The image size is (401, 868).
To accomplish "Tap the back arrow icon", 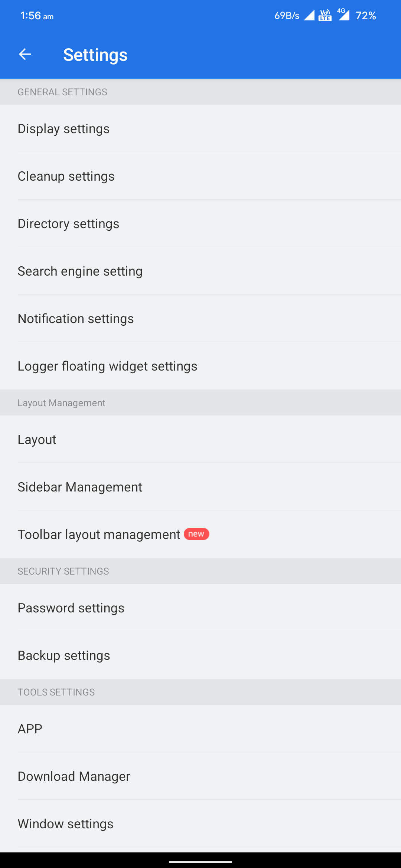I will point(25,55).
